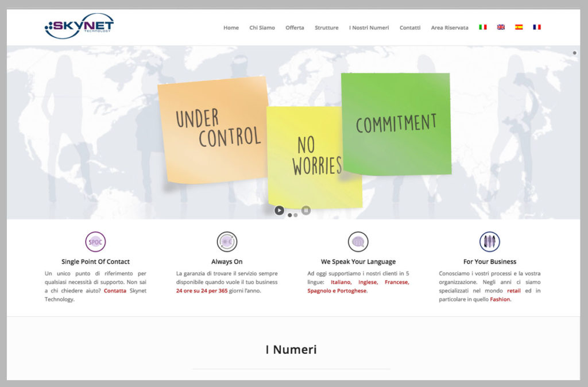Click the red Italiano link
The height and width of the screenshot is (387, 588).
(x=341, y=282)
